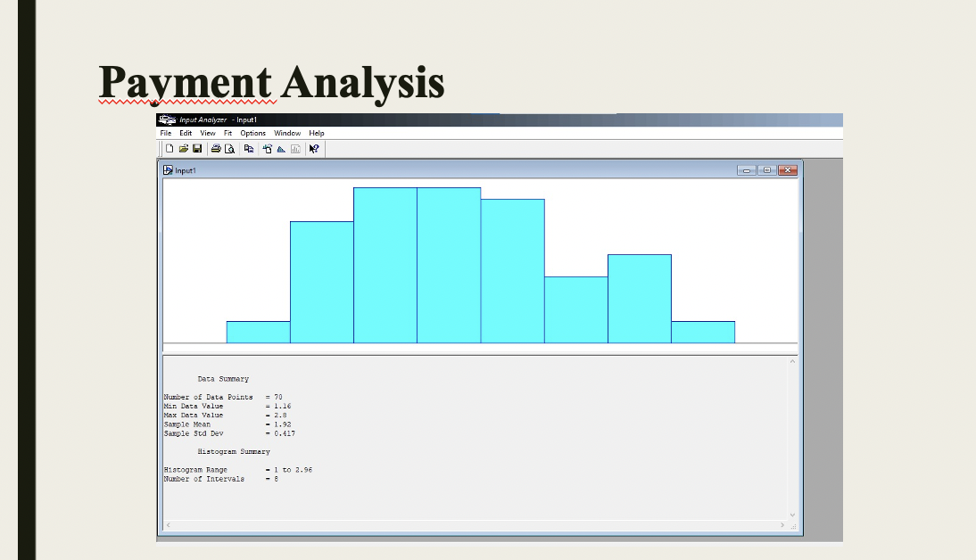Maximize the Input1 child window
976x560 pixels.
tap(767, 169)
